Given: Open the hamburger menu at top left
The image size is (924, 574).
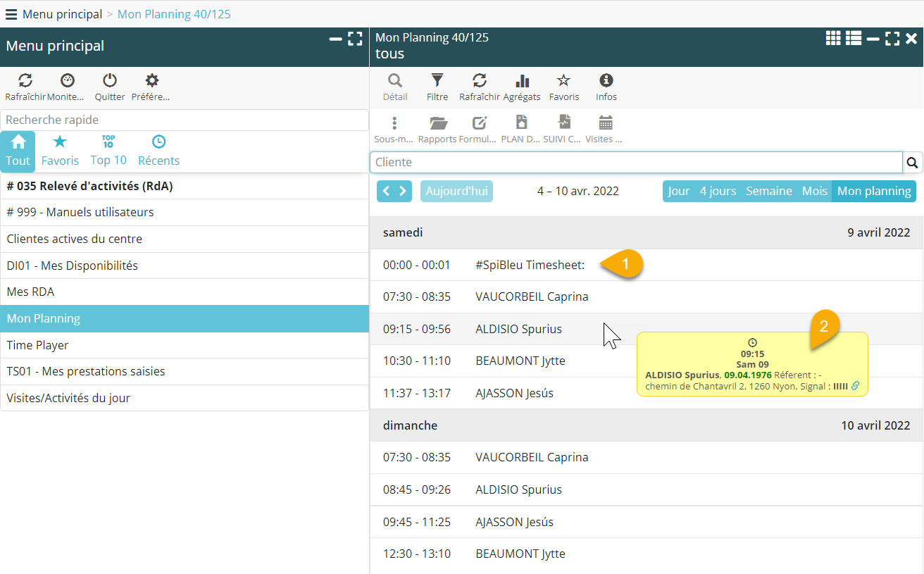Looking at the screenshot, I should point(11,14).
